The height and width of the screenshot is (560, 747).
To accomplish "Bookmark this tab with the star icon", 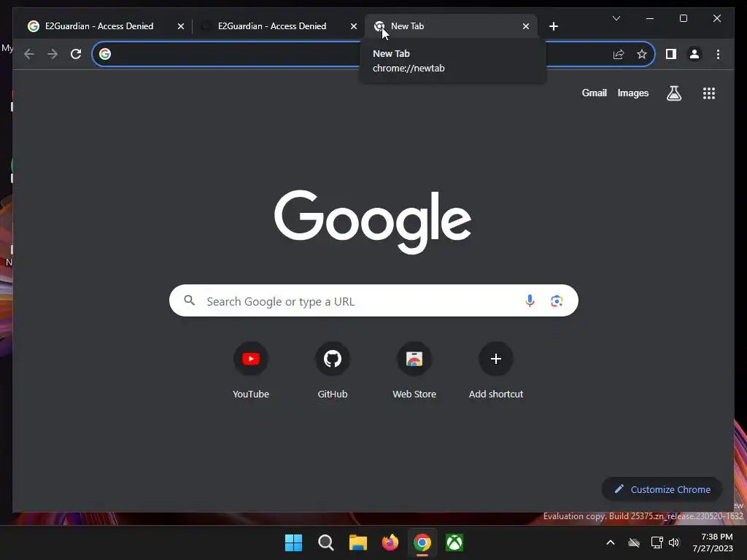I will (x=642, y=54).
